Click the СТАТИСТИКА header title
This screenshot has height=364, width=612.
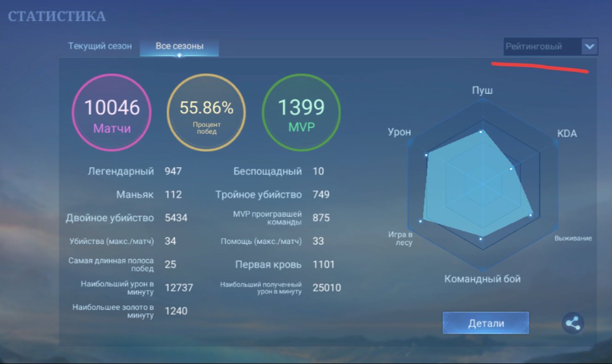pos(57,17)
